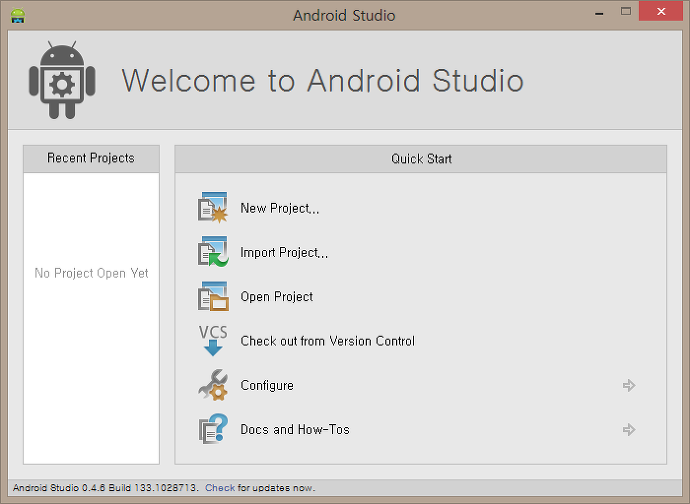Screen dimensions: 690x504
Task: Click the Android Studio title bar app icon
Action: coord(18,16)
